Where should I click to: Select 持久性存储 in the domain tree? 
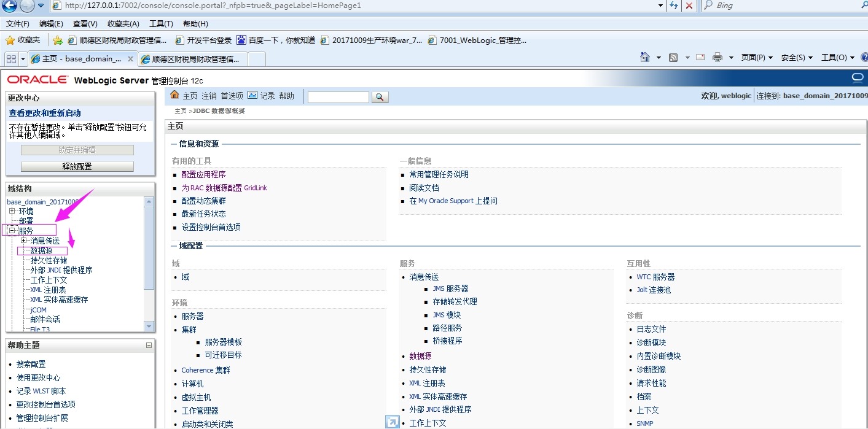tap(49, 260)
